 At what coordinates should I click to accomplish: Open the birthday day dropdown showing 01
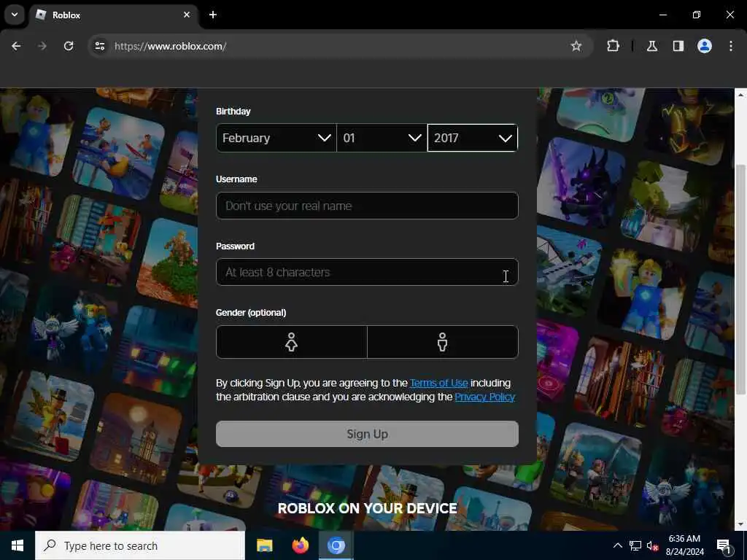tap(382, 138)
